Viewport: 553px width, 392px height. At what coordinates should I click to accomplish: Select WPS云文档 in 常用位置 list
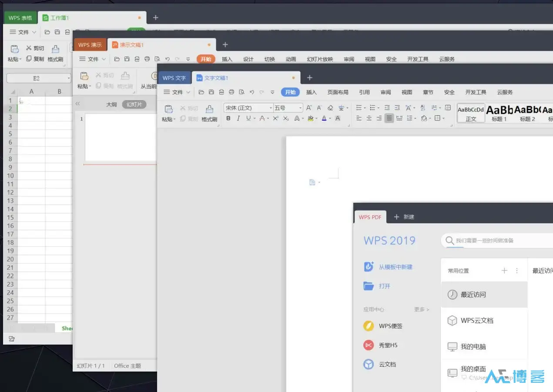point(484,321)
